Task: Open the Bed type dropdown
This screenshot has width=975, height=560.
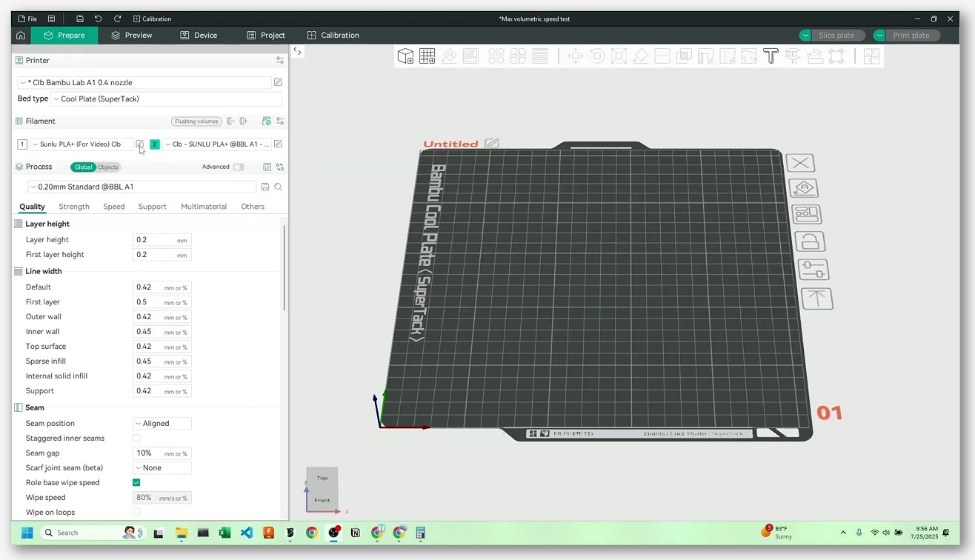Action: click(166, 99)
